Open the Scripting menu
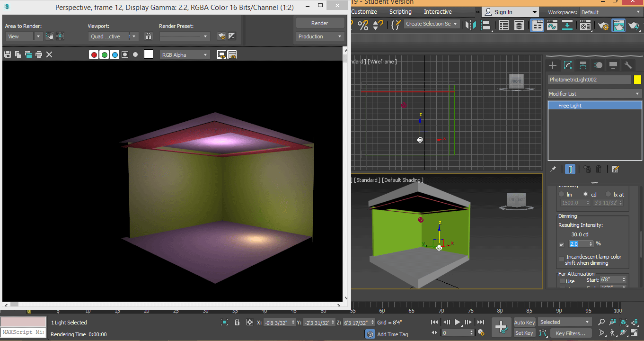644x341 pixels. pyautogui.click(x=400, y=12)
